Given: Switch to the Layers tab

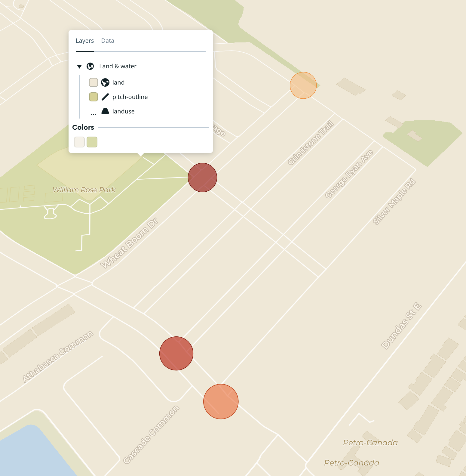Looking at the screenshot, I should coord(85,41).
